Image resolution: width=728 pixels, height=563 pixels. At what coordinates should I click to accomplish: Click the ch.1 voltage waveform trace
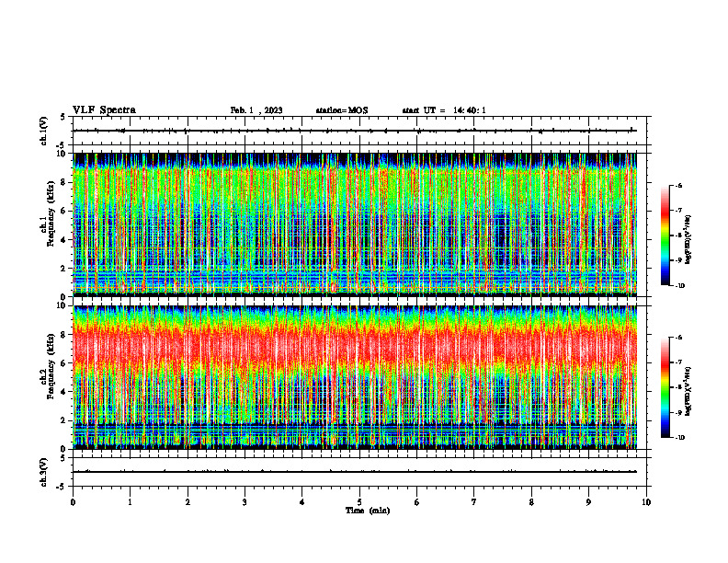point(355,131)
